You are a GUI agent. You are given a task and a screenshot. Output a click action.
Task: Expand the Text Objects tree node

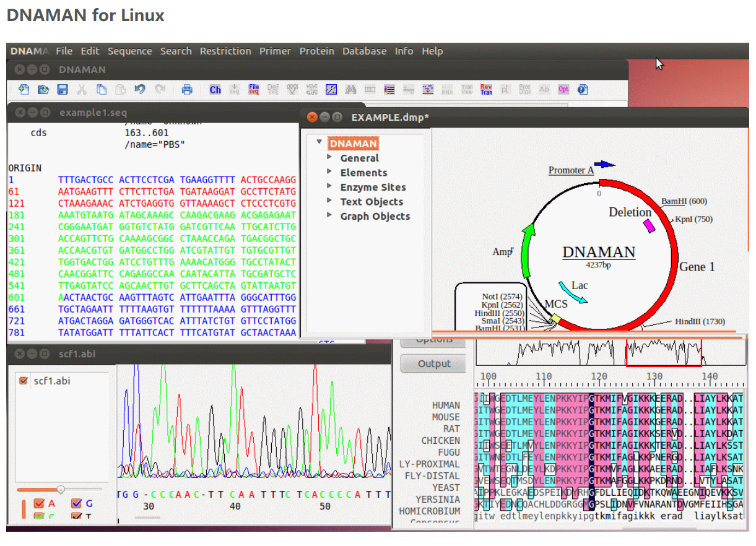click(330, 201)
